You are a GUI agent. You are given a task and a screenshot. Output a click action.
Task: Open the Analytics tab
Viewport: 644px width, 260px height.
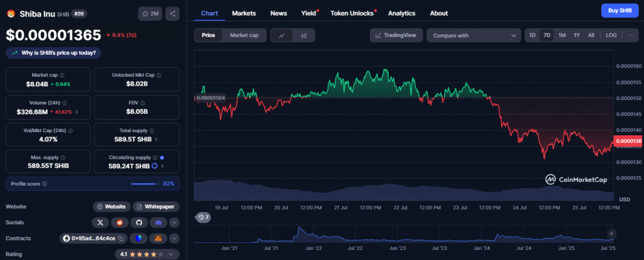402,13
